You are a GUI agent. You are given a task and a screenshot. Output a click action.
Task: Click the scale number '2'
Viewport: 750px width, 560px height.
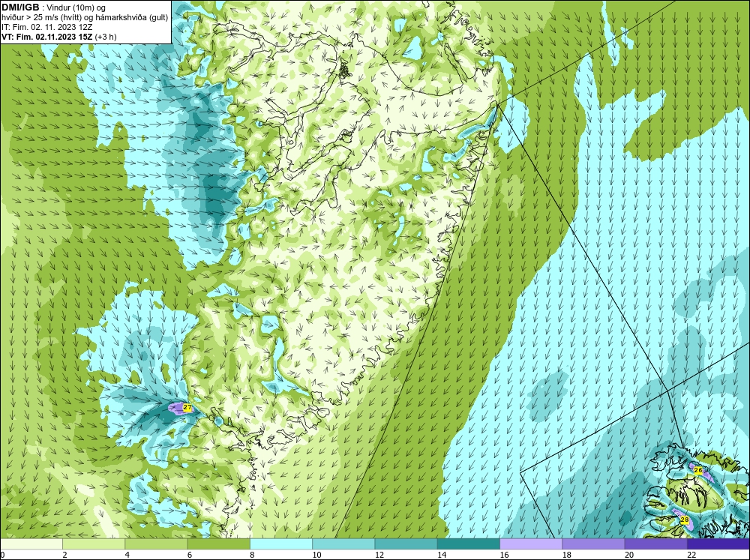pyautogui.click(x=64, y=555)
